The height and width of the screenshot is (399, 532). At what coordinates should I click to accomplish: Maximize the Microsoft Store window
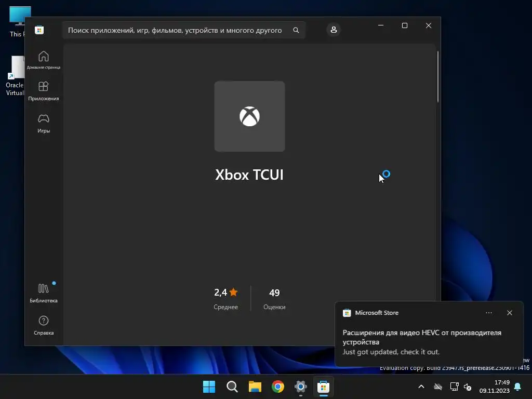click(x=404, y=25)
